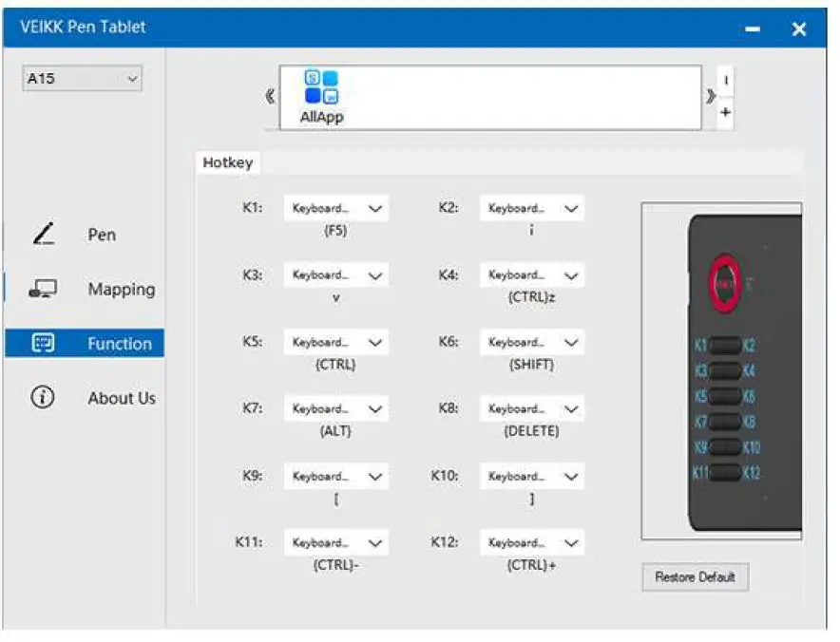Screen dimensions: 840x642
Task: Click the K1 label on tablet image
Action: point(700,346)
